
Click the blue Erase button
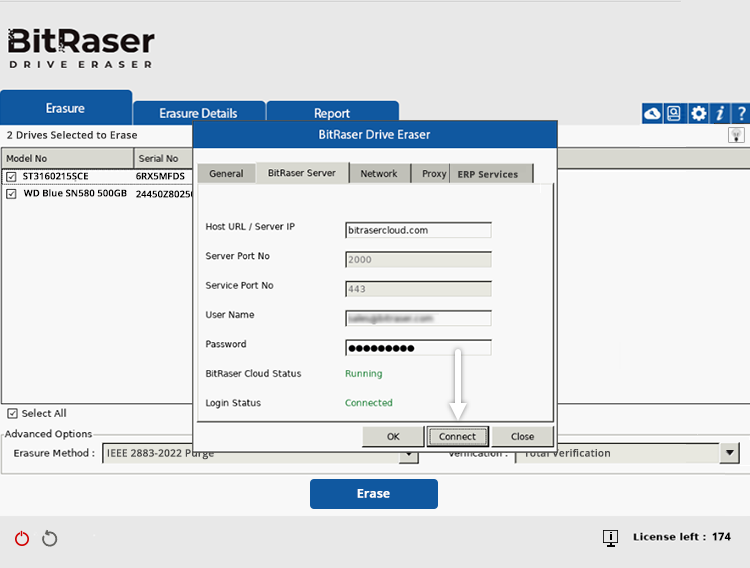[373, 494]
